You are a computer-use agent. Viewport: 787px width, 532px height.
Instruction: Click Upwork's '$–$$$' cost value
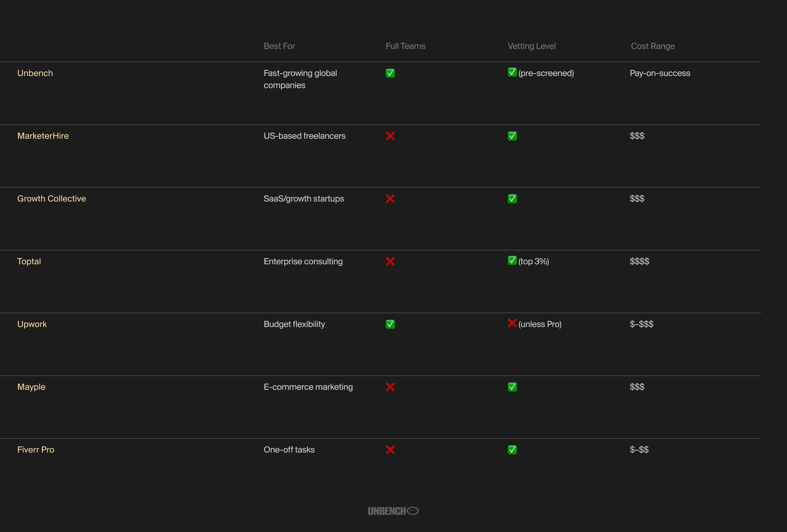coord(641,324)
